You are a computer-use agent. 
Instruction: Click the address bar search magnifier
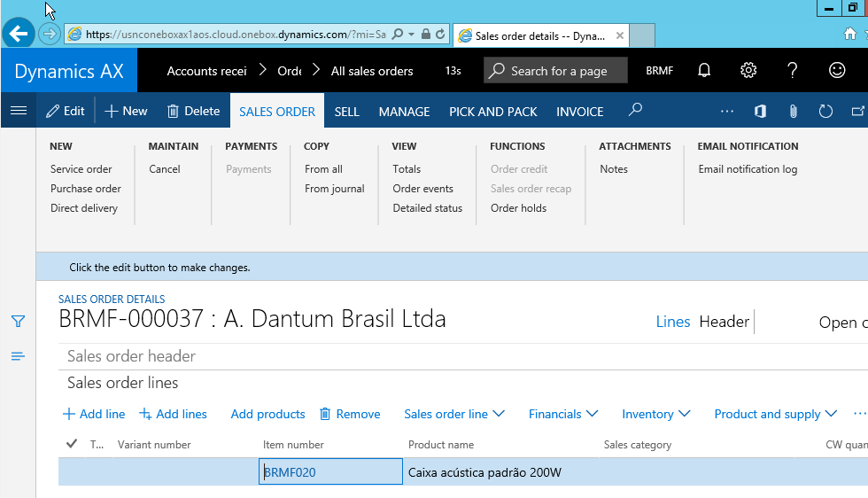click(x=398, y=35)
